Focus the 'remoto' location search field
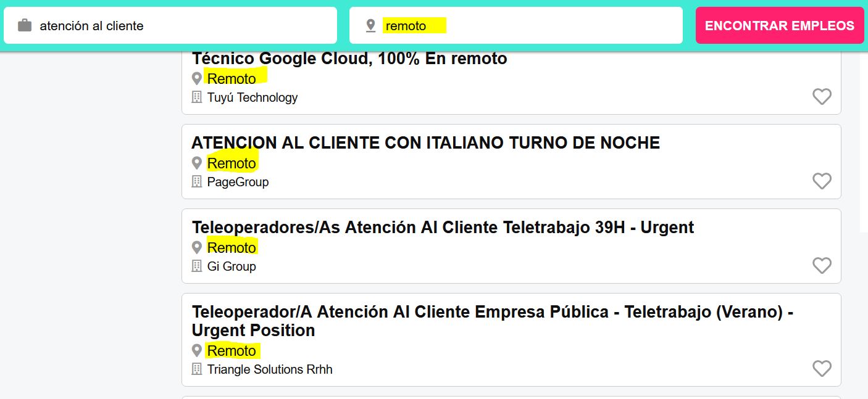The image size is (868, 399). [516, 25]
